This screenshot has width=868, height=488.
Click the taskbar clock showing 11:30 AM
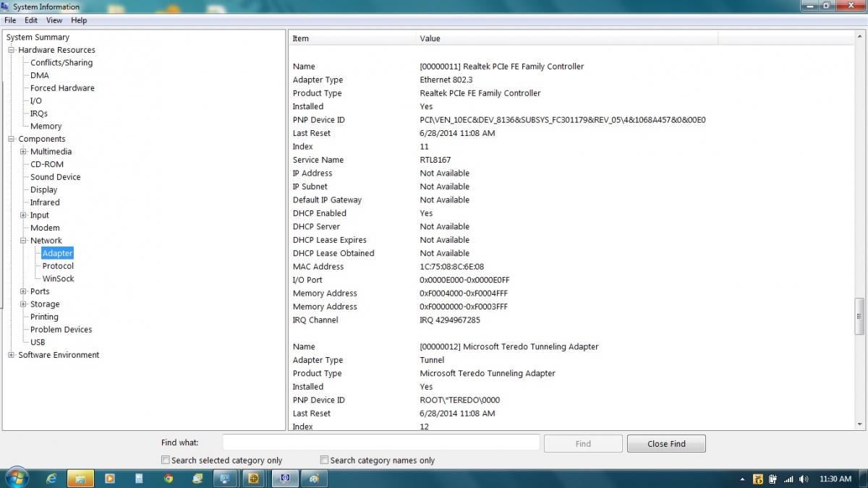pos(835,479)
